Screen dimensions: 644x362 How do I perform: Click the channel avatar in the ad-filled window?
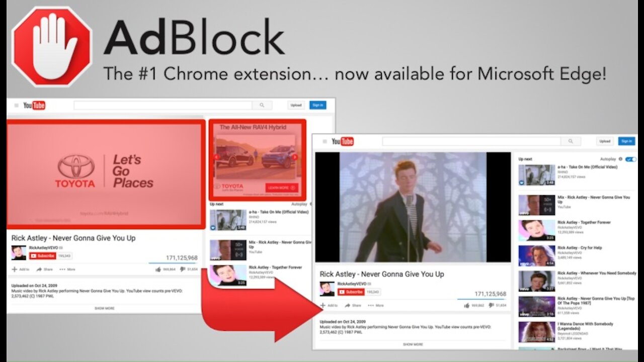click(x=19, y=253)
